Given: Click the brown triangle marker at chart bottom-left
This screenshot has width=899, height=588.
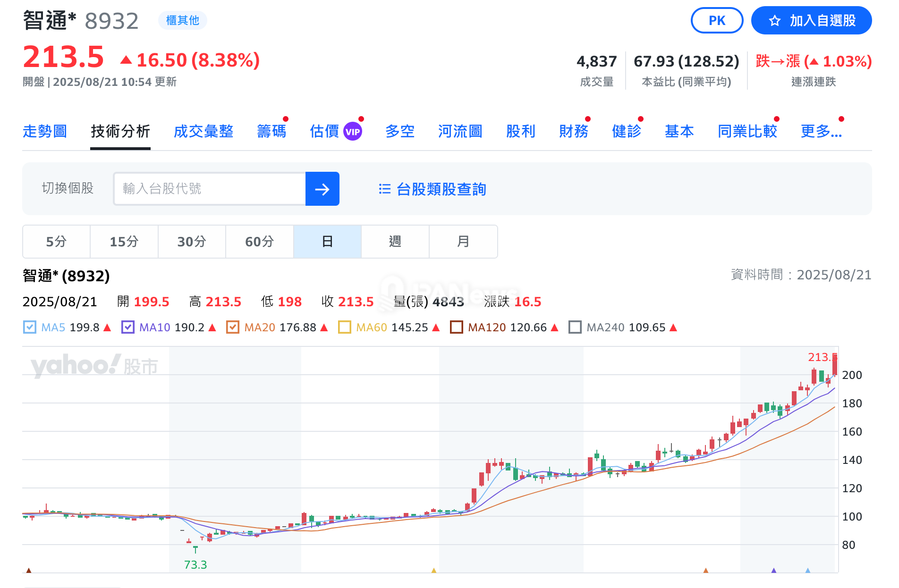Looking at the screenshot, I should point(29,570).
